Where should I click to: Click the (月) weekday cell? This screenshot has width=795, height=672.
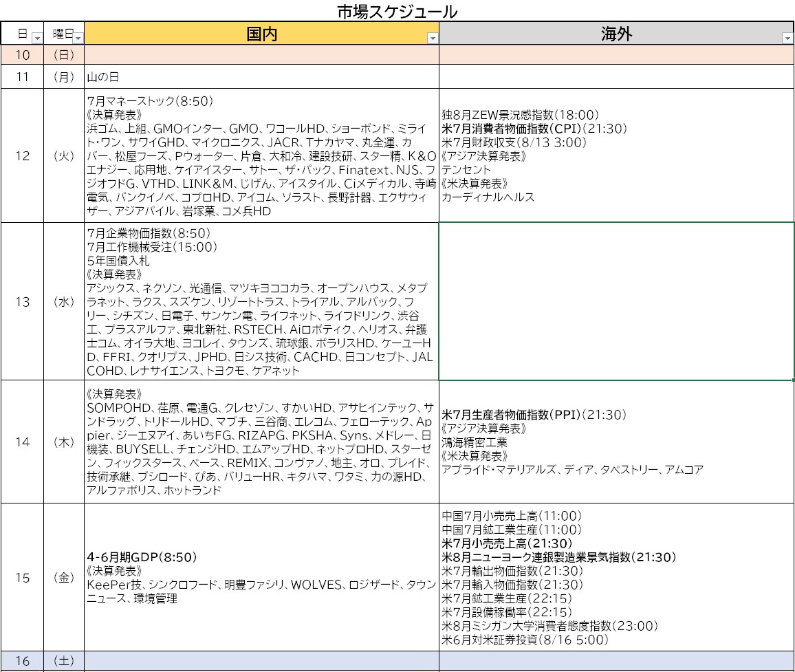(64, 76)
